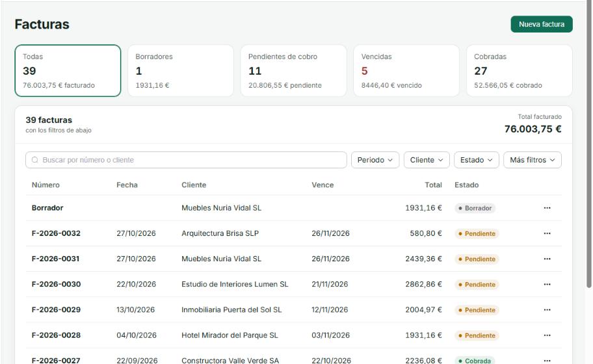Open invoice F-2026-0027

(x=56, y=360)
